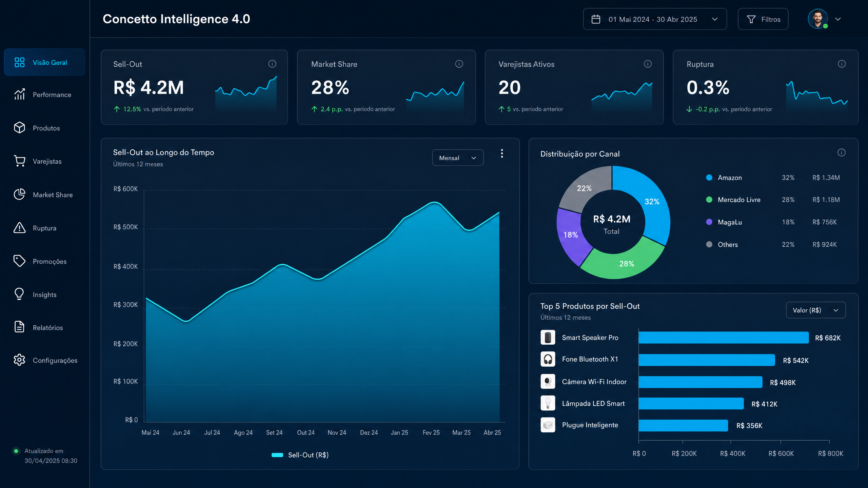Open Ruptura in the sidebar
This screenshot has height=488, width=868.
click(44, 228)
